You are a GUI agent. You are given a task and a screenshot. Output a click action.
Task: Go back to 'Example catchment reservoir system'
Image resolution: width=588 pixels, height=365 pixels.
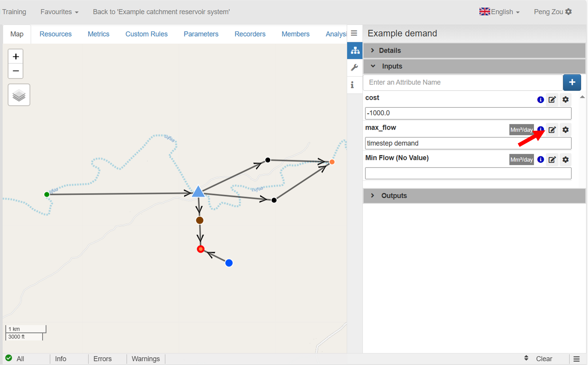(161, 12)
